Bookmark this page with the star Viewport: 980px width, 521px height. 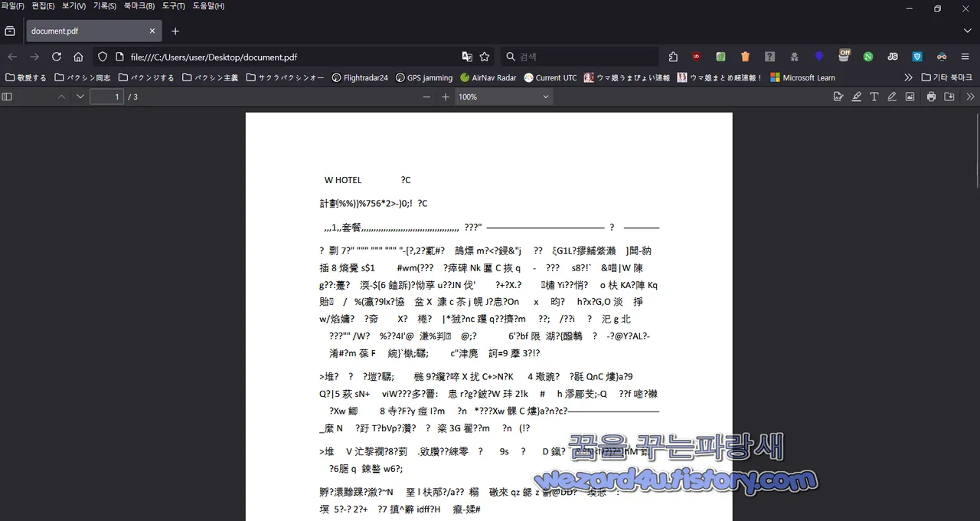(x=485, y=57)
